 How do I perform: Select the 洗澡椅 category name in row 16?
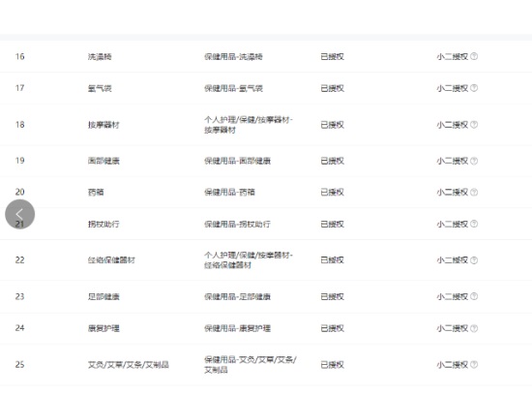click(x=100, y=57)
